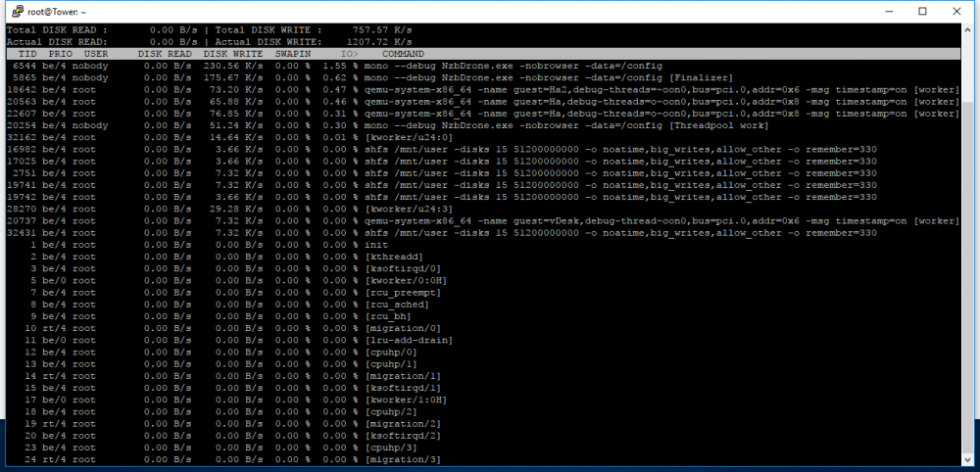Click 29.28 K/s disk write value
The image size is (980, 472).
coord(236,210)
